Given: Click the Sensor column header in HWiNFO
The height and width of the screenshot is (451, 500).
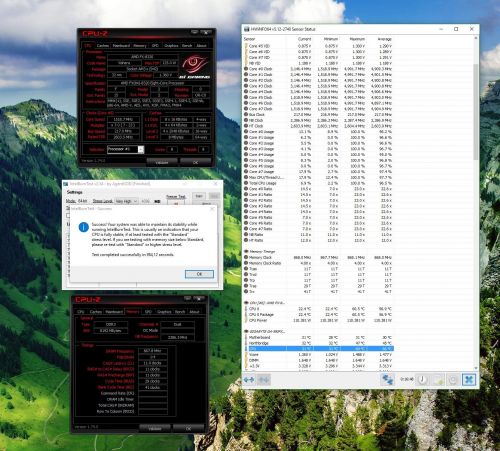Looking at the screenshot, I should click(x=249, y=39).
